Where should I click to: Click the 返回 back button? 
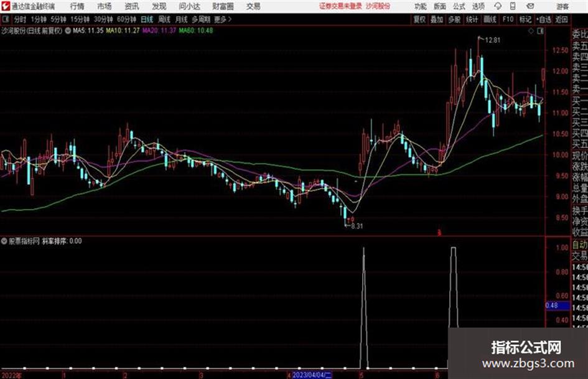[x=561, y=19]
